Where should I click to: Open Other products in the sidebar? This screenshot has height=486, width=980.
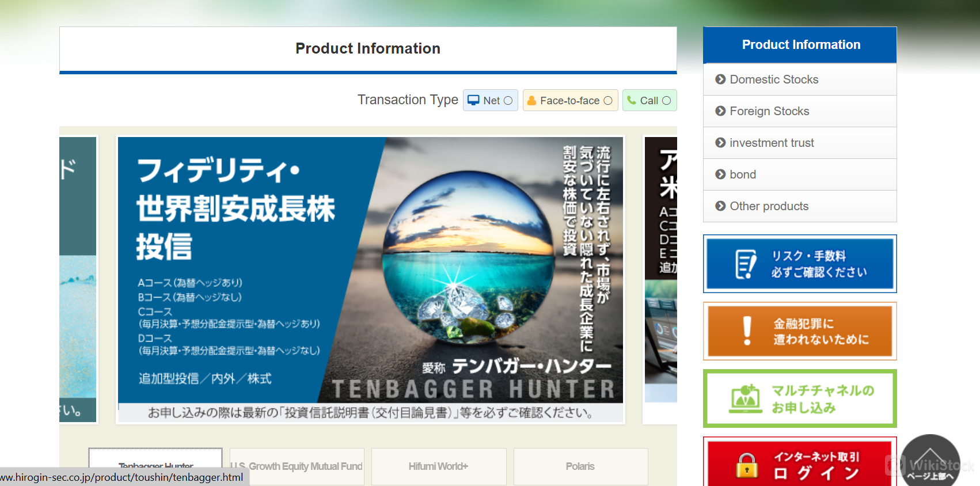800,206
